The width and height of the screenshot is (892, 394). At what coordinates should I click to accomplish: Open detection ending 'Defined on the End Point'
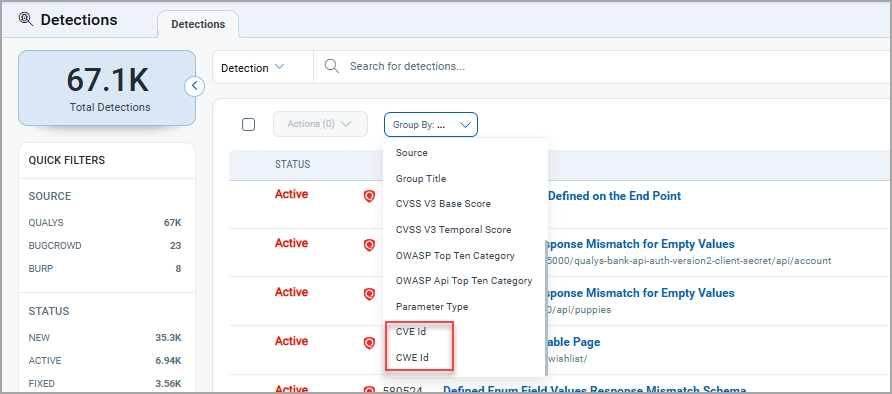point(614,196)
